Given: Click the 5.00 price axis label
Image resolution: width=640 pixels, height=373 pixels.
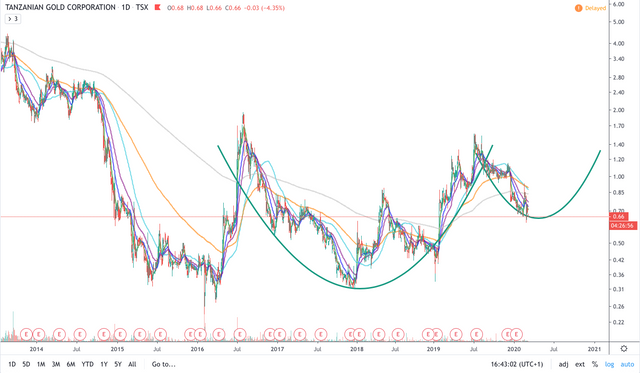Looking at the screenshot, I should coord(618,22).
